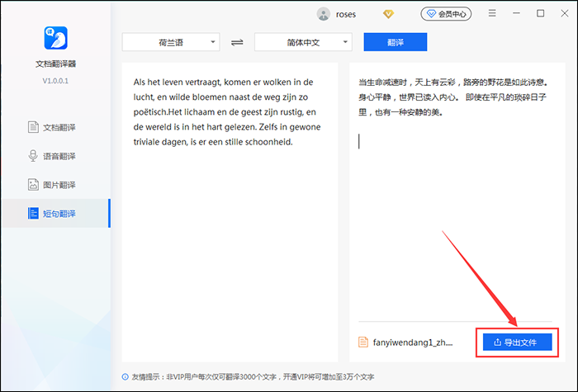Image resolution: width=578 pixels, height=392 pixels.
Task: Click the 友情提示 VIP tip text
Action: coord(253,377)
